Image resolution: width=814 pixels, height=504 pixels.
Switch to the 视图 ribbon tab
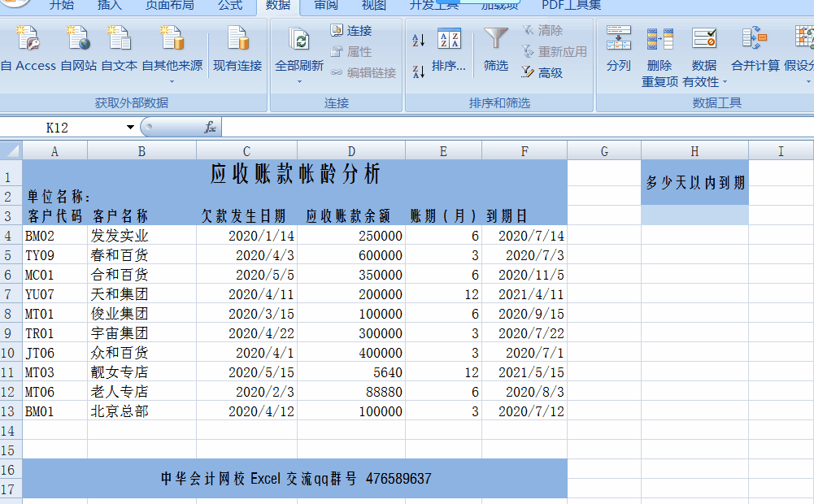(374, 7)
